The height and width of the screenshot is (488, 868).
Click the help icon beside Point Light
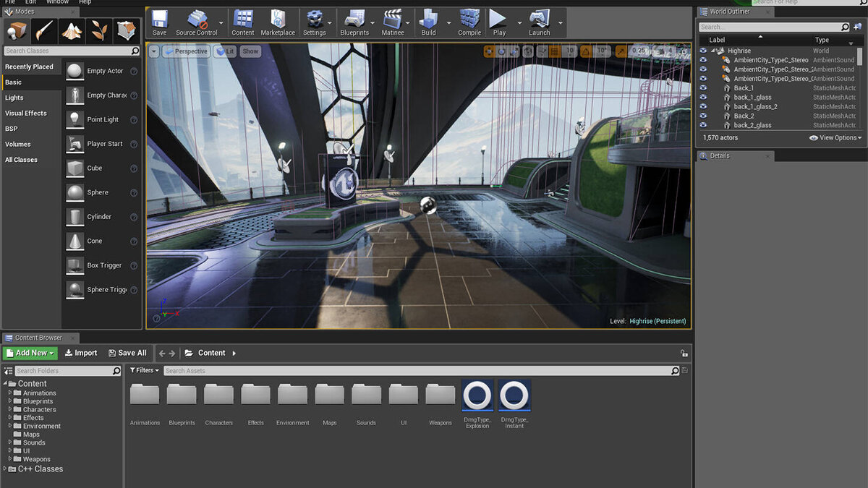(x=134, y=120)
